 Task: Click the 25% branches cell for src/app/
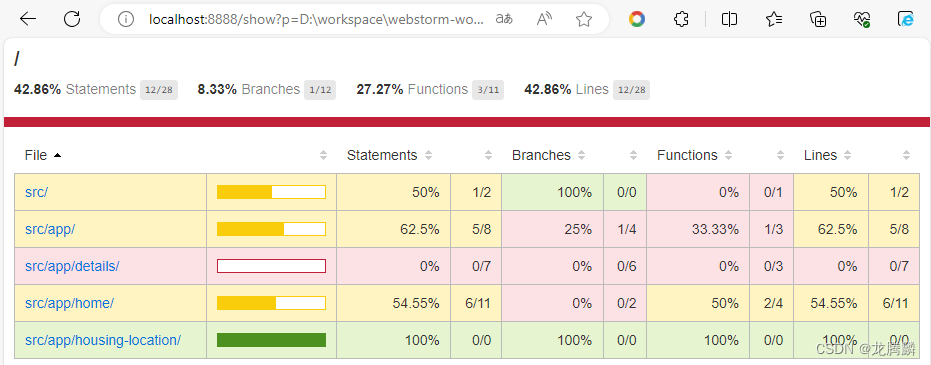click(x=553, y=229)
